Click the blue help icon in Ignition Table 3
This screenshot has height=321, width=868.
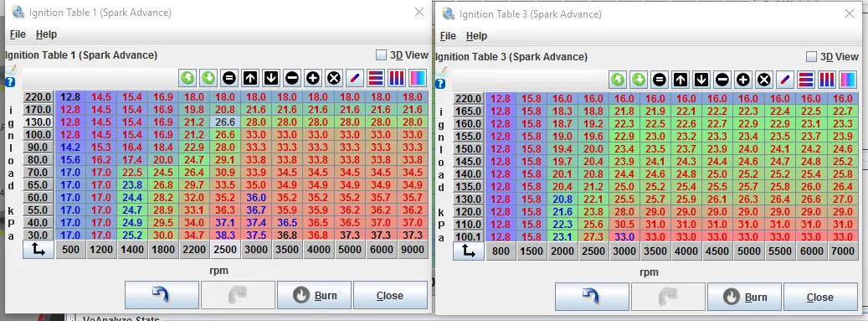[440, 84]
